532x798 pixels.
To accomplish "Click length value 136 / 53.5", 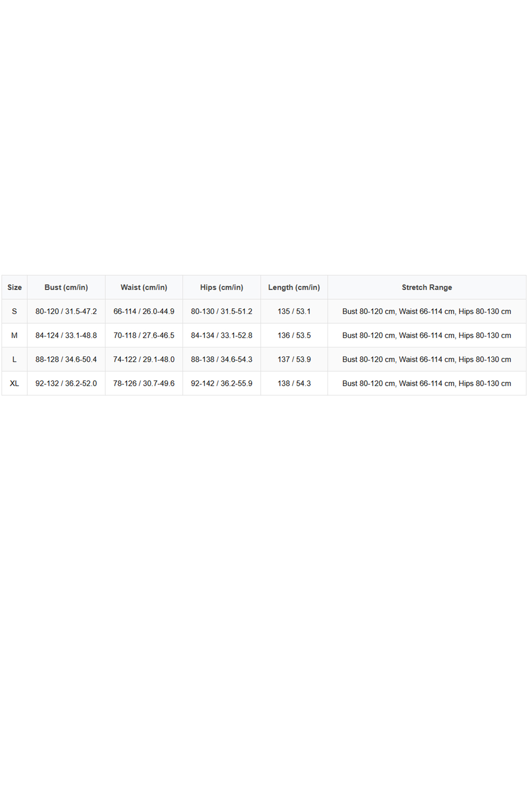I will [x=294, y=335].
